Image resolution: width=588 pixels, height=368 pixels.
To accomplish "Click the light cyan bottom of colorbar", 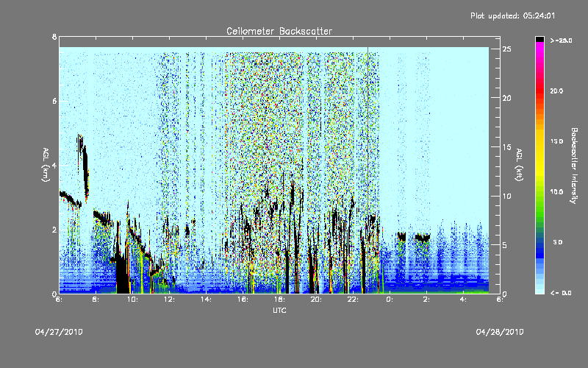I will pos(539,290).
